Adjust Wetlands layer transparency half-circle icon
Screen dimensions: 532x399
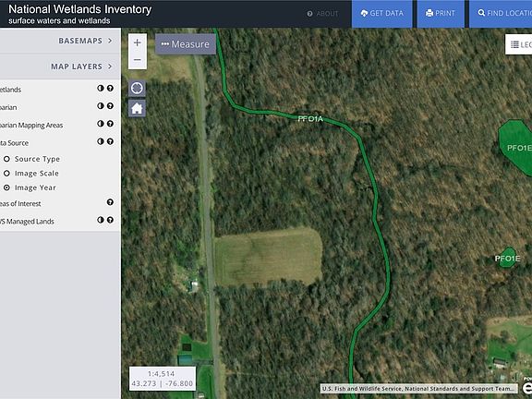tap(101, 89)
